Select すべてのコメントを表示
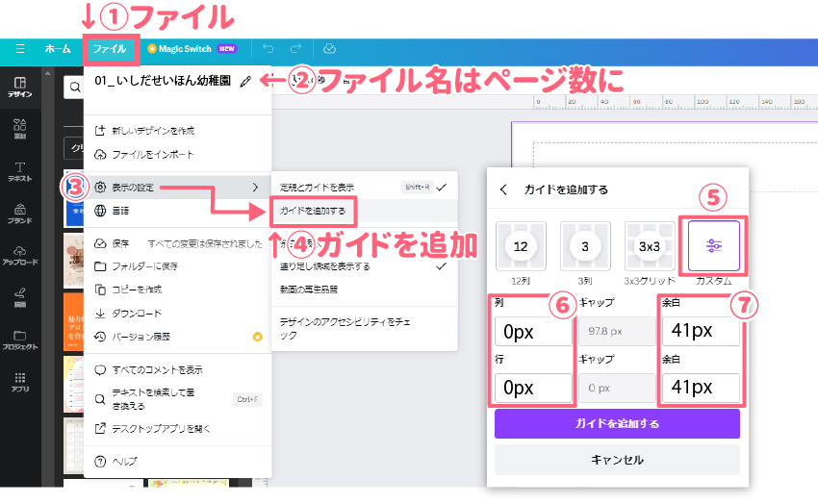818x504 pixels. pos(177,370)
